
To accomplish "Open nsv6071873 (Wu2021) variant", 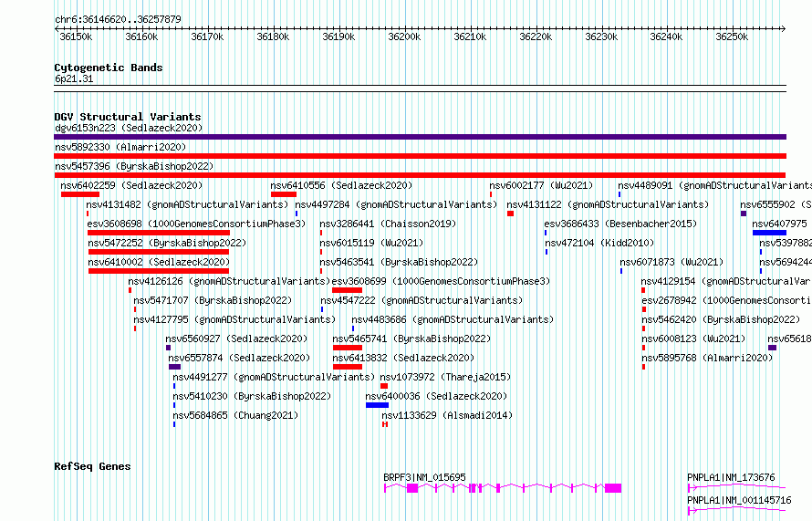I will click(671, 262).
